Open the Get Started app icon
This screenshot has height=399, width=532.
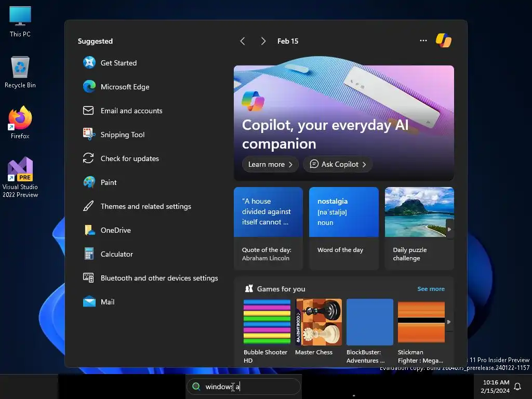point(89,63)
